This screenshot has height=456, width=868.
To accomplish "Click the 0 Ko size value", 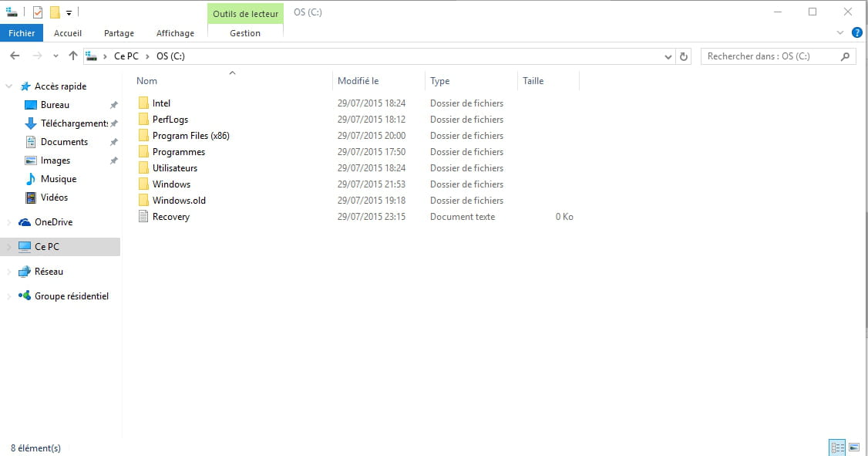I will click(x=564, y=217).
